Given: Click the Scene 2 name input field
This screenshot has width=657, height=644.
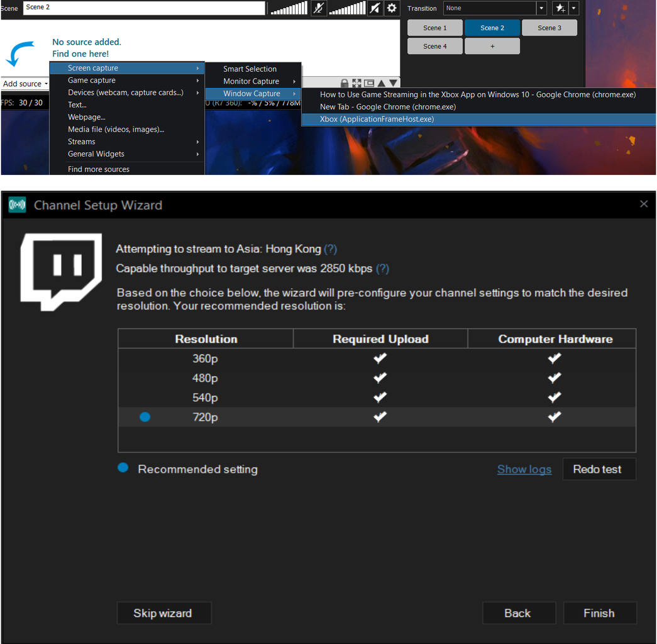Looking at the screenshot, I should (143, 8).
